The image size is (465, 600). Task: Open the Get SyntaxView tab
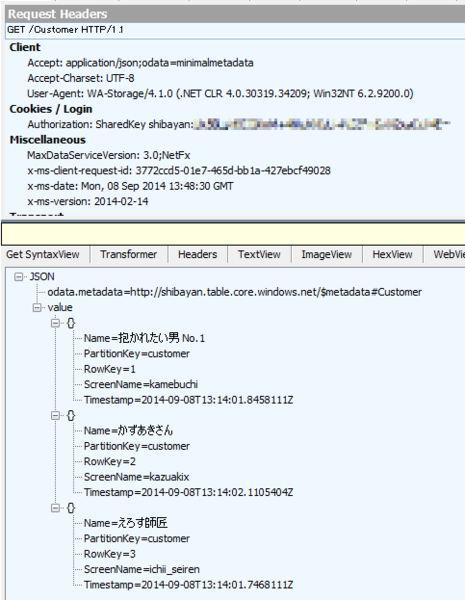coord(43,254)
